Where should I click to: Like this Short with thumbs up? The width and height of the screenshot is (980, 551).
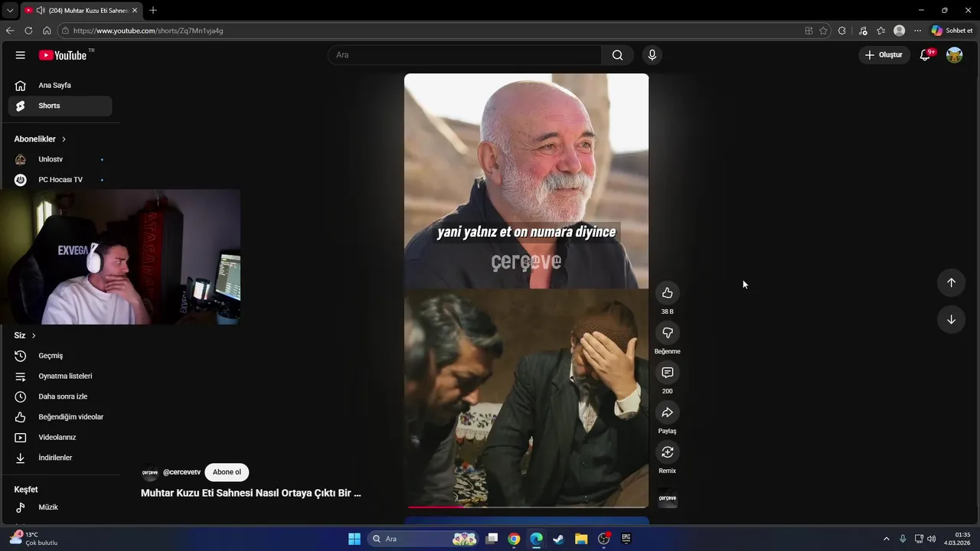(x=668, y=293)
